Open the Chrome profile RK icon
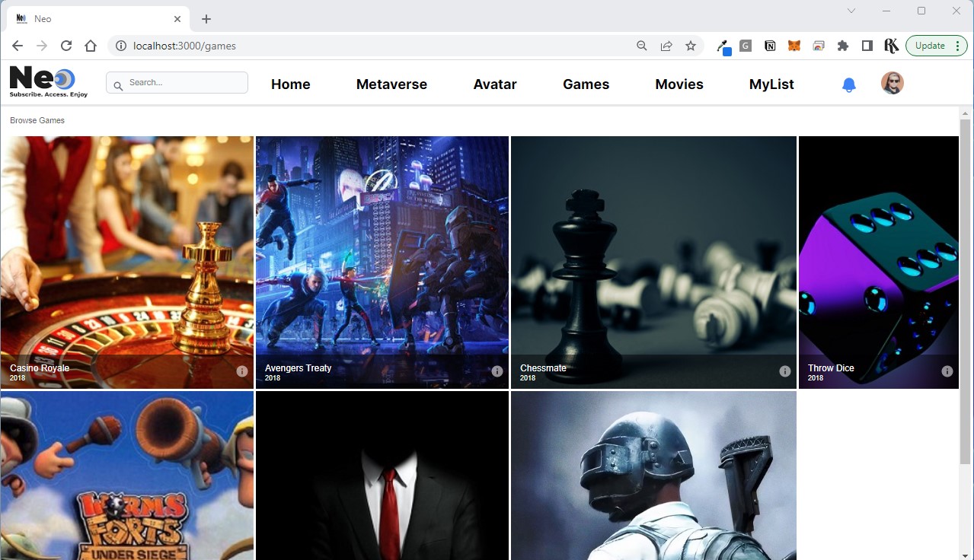The image size is (974, 560). (x=892, y=46)
